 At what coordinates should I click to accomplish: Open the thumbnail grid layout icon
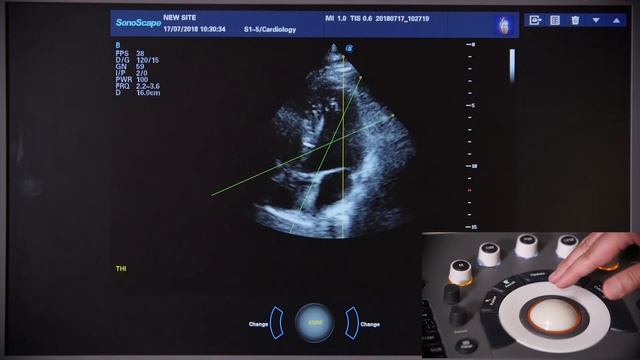[555, 20]
